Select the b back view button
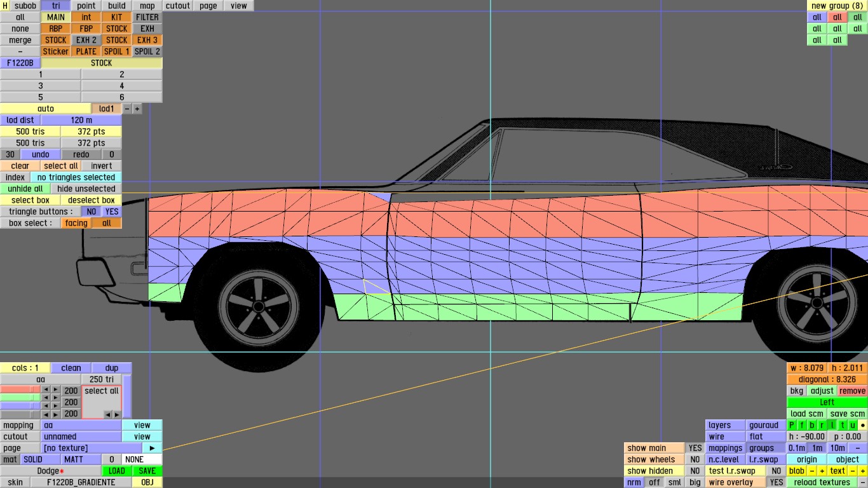This screenshot has height=488, width=868. pos(812,425)
